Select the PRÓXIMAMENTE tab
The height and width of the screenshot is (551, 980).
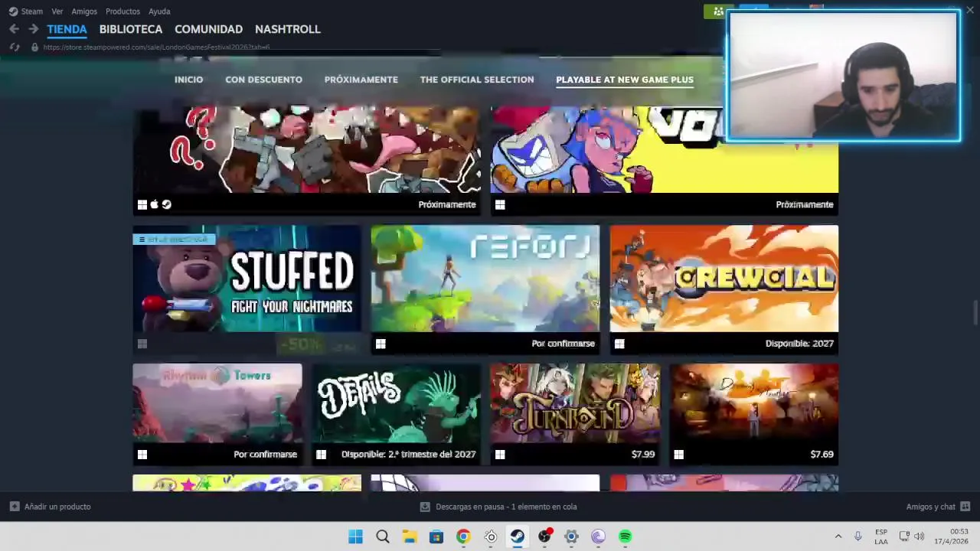point(361,80)
